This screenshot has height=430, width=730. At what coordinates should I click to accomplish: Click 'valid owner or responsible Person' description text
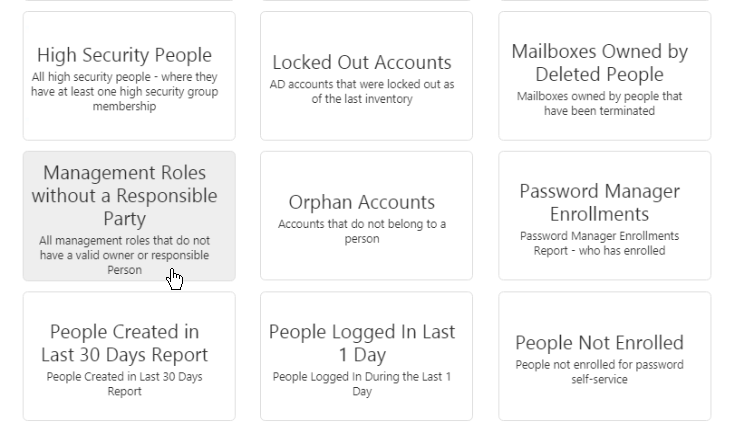[125, 255]
